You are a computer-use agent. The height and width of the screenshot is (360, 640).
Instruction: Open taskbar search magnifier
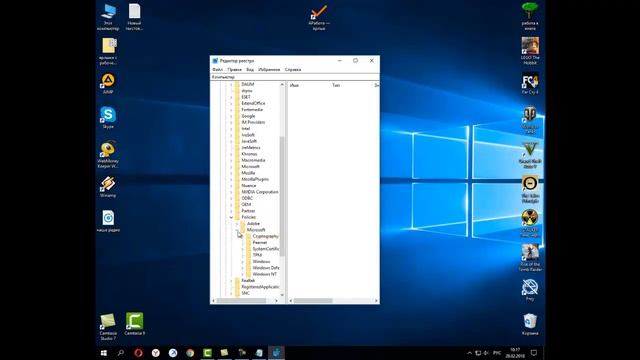pyautogui.click(x=121, y=353)
